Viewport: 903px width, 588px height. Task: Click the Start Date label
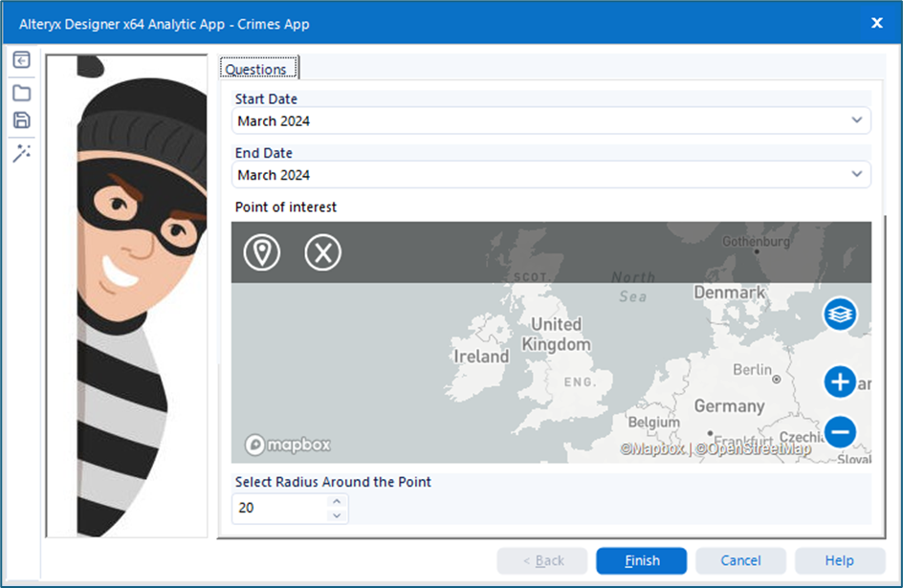(x=266, y=99)
